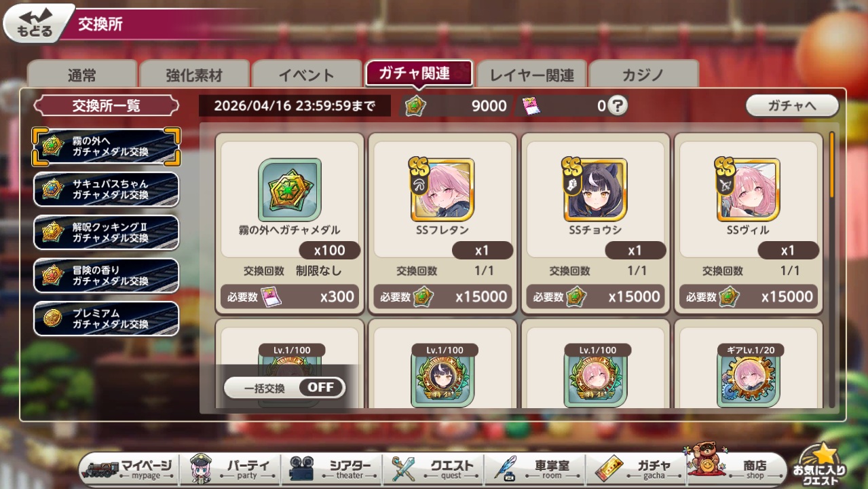The image size is (868, 489).
Task: Select サキュバスちゃん ガチャメダル交換 list entry
Action: point(107,189)
